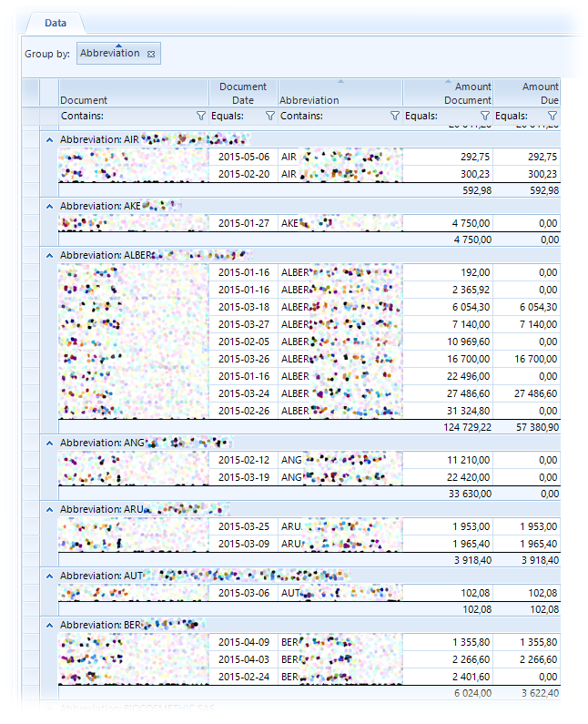Collapse the Abbreviation: AKE group
The width and height of the screenshot is (588, 724).
[49, 206]
